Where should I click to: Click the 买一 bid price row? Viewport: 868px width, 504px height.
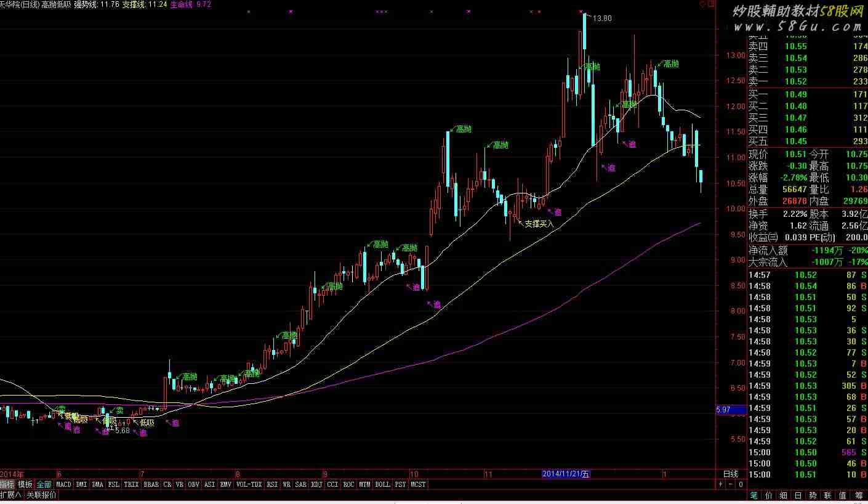(808, 94)
